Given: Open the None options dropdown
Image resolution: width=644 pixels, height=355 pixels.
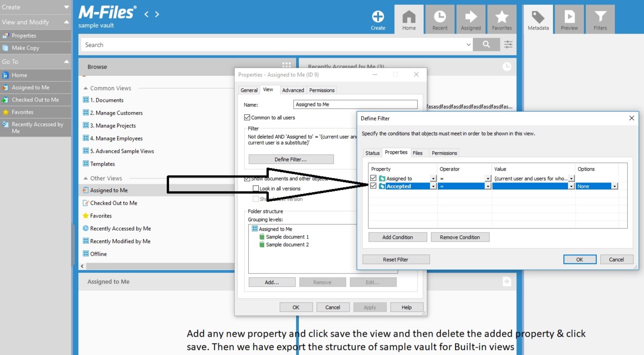Looking at the screenshot, I should pyautogui.click(x=615, y=186).
